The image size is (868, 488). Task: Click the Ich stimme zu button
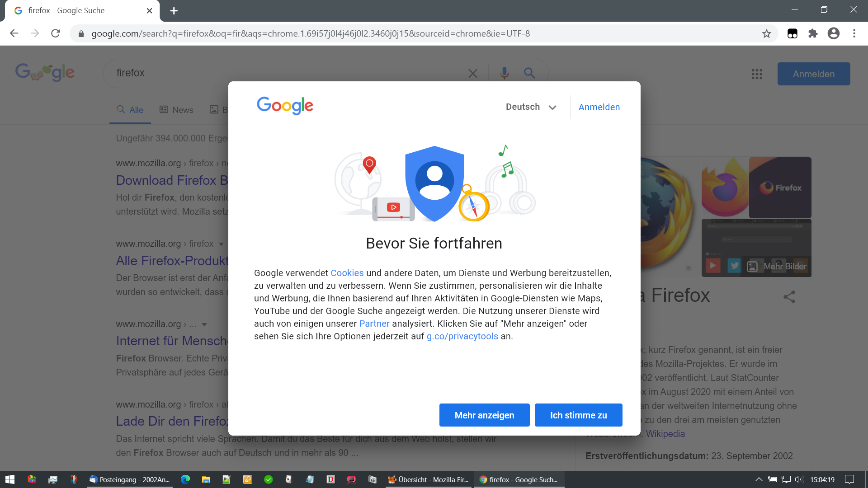578,415
